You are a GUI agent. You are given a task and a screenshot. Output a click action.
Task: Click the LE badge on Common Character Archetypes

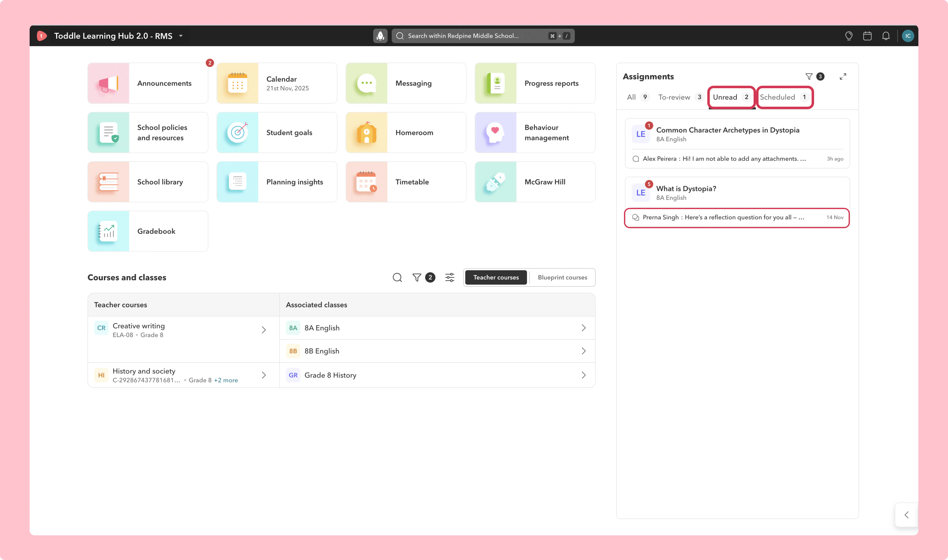click(x=641, y=134)
